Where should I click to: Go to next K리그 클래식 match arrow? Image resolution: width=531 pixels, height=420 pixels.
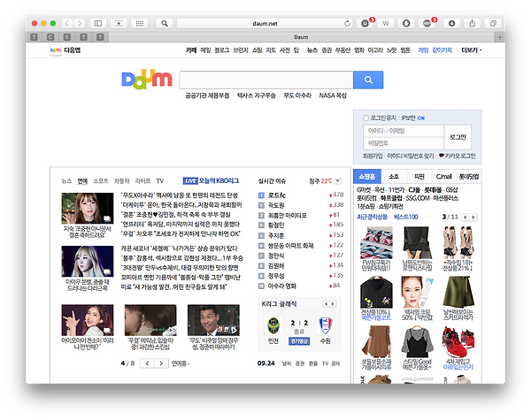point(333,304)
